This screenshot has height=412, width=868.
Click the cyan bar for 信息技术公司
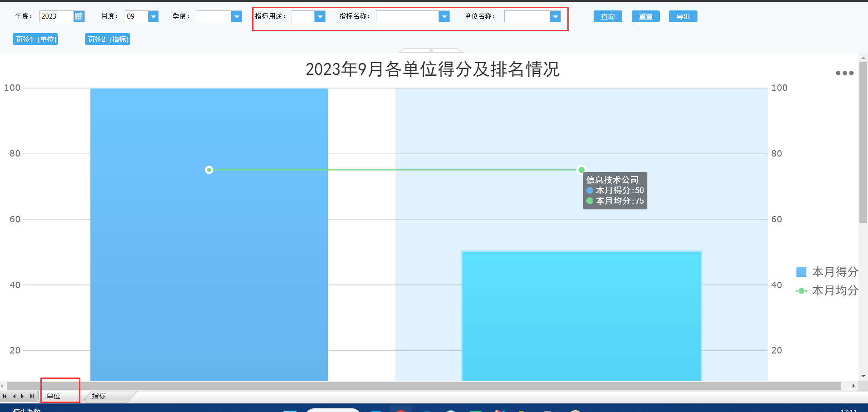point(581,316)
